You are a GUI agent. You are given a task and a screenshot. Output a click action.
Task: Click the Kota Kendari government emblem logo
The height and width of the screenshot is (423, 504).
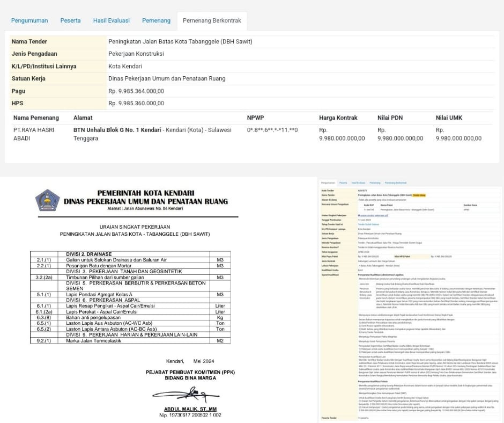tap(47, 200)
